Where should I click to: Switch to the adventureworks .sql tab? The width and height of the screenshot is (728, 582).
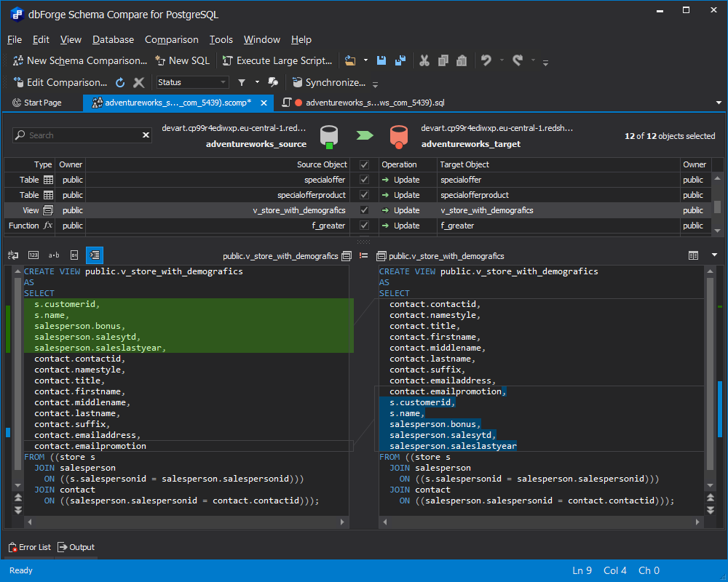(363, 103)
